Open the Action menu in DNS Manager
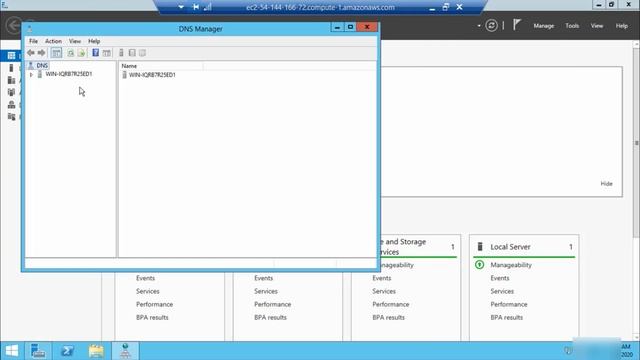This screenshot has height=360, width=640. (x=53, y=41)
